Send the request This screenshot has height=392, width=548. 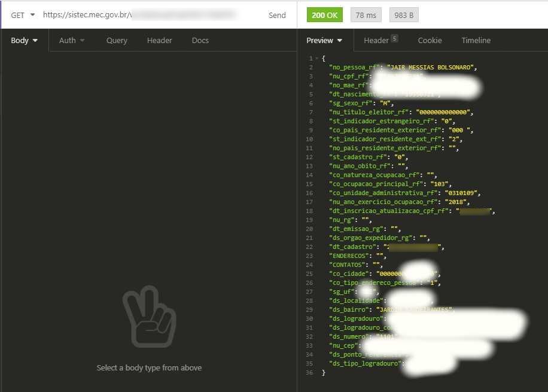tap(277, 15)
